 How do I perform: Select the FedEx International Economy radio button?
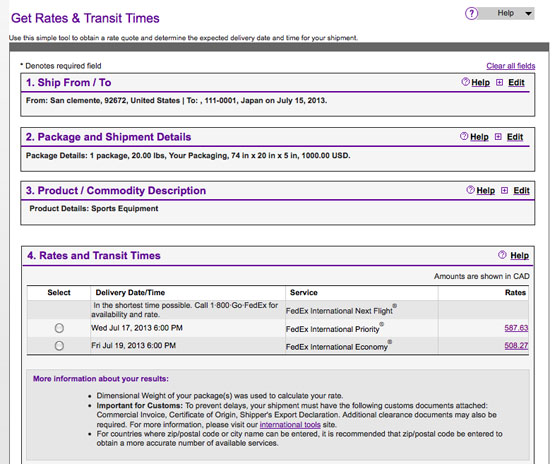coord(59,345)
